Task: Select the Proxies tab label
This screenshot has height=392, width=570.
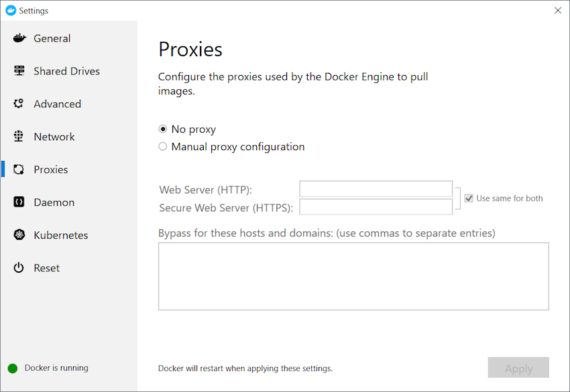Action: [51, 170]
